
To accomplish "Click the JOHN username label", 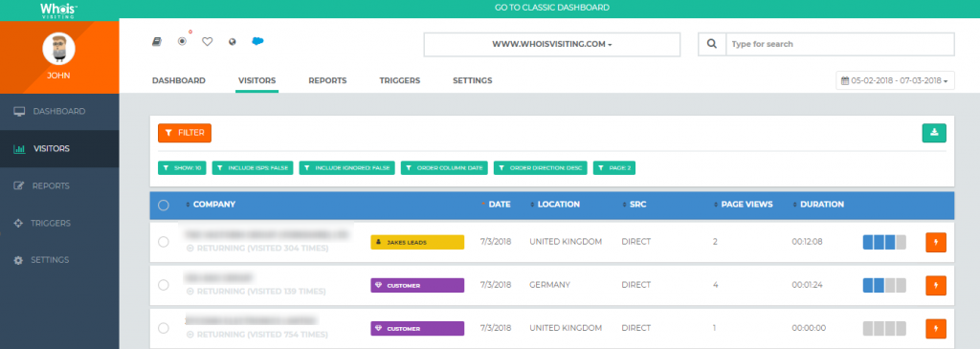I will pyautogui.click(x=58, y=75).
